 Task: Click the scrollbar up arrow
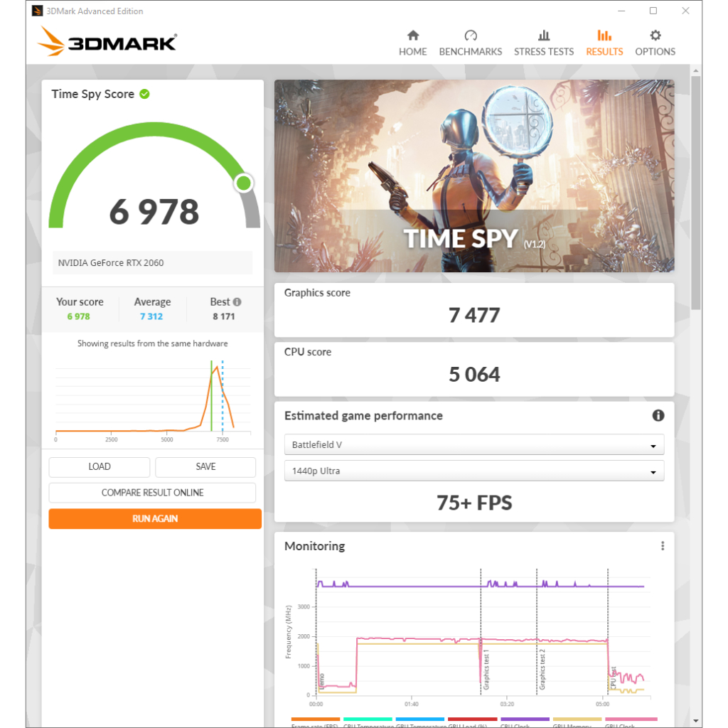[x=695, y=70]
